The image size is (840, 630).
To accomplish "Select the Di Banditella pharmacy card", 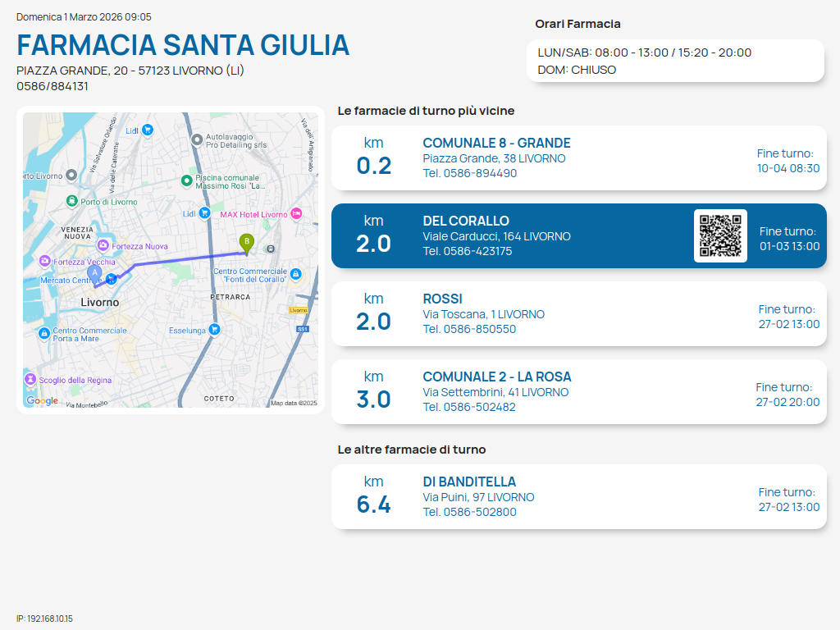I will [x=578, y=497].
